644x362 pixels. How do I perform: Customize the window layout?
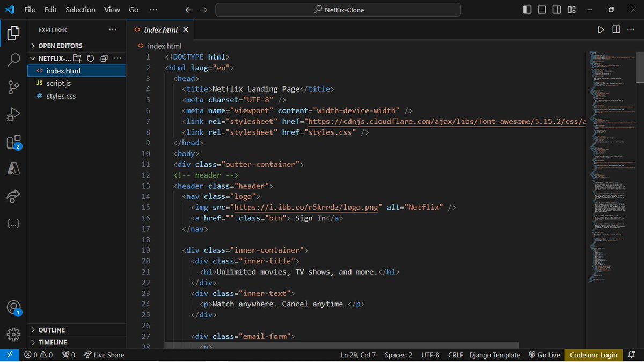[x=572, y=10]
